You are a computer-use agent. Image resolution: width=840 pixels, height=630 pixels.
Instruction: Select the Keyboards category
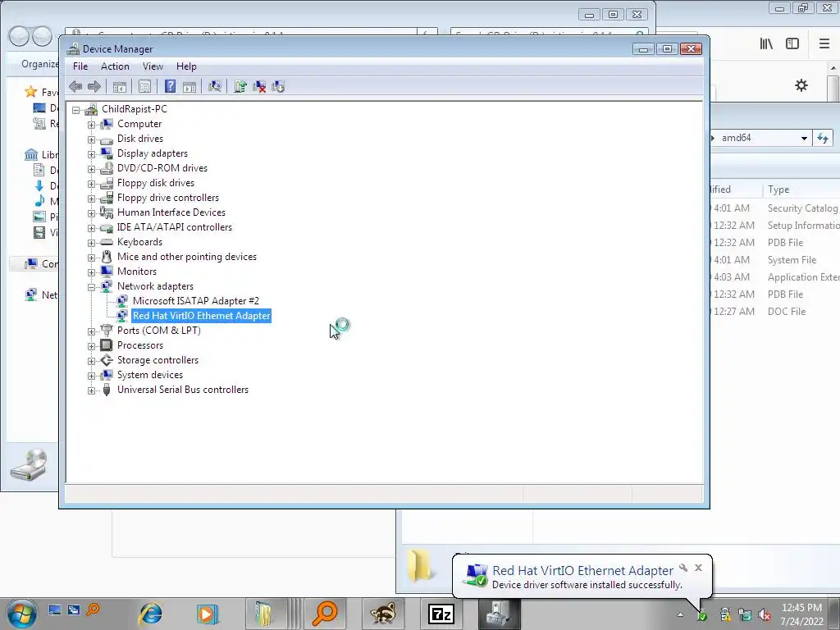point(139,242)
